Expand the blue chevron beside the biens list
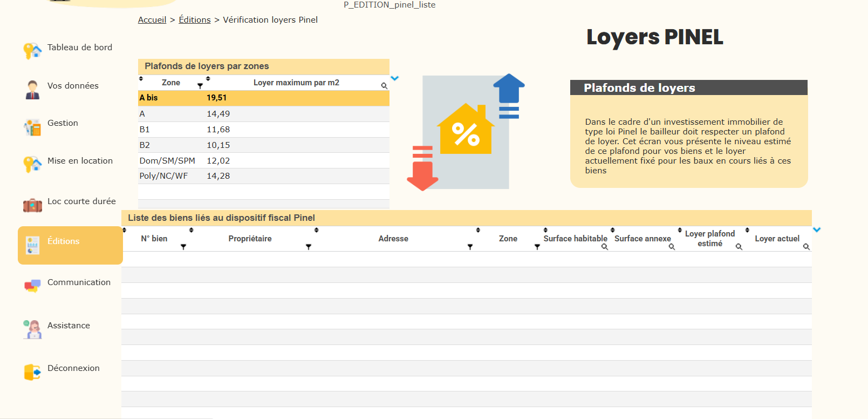This screenshot has height=419, width=868. click(817, 230)
